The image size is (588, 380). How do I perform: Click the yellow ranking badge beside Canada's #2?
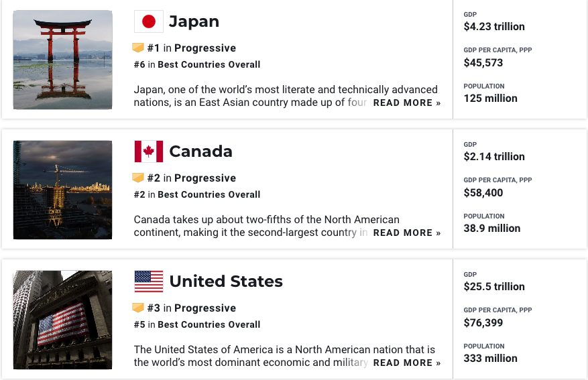point(138,178)
